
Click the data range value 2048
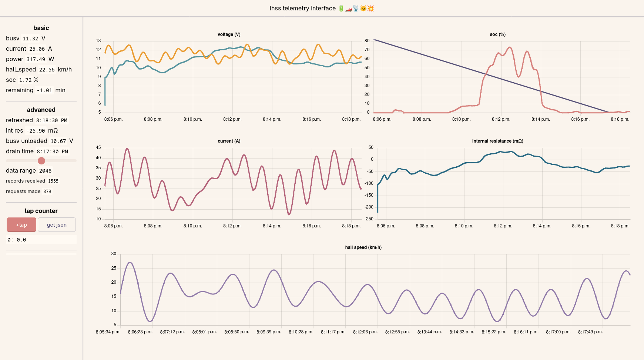coord(46,171)
